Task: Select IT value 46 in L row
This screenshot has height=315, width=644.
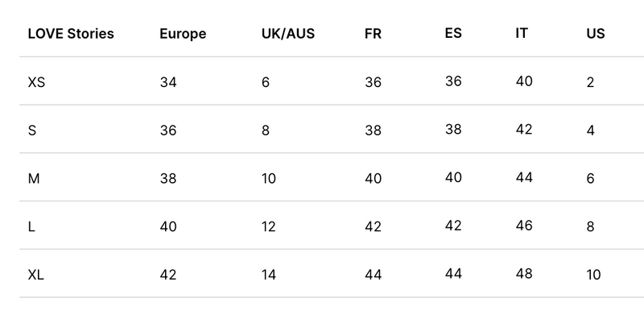Action: pyautogui.click(x=524, y=226)
